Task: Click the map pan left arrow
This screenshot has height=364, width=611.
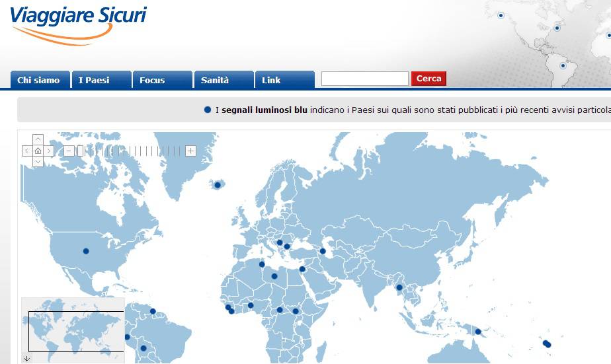Action: (x=26, y=151)
